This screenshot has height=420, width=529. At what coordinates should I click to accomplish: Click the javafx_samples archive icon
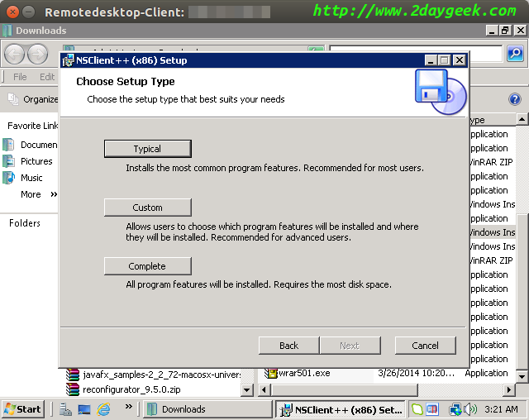pos(72,375)
